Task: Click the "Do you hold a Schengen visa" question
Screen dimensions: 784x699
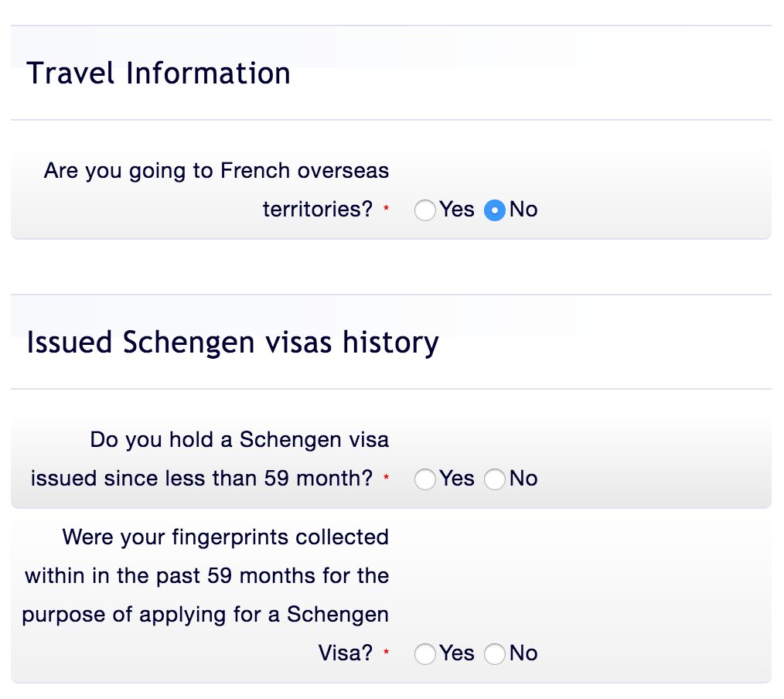Action: (x=239, y=440)
